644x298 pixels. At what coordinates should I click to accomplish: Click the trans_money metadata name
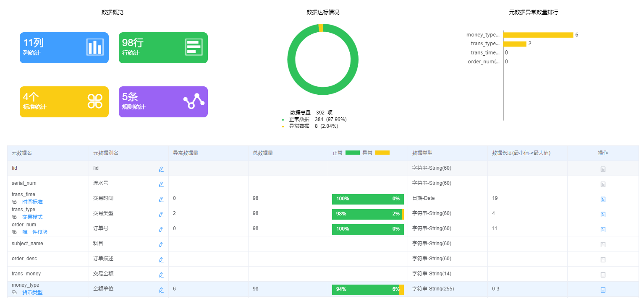(x=26, y=274)
